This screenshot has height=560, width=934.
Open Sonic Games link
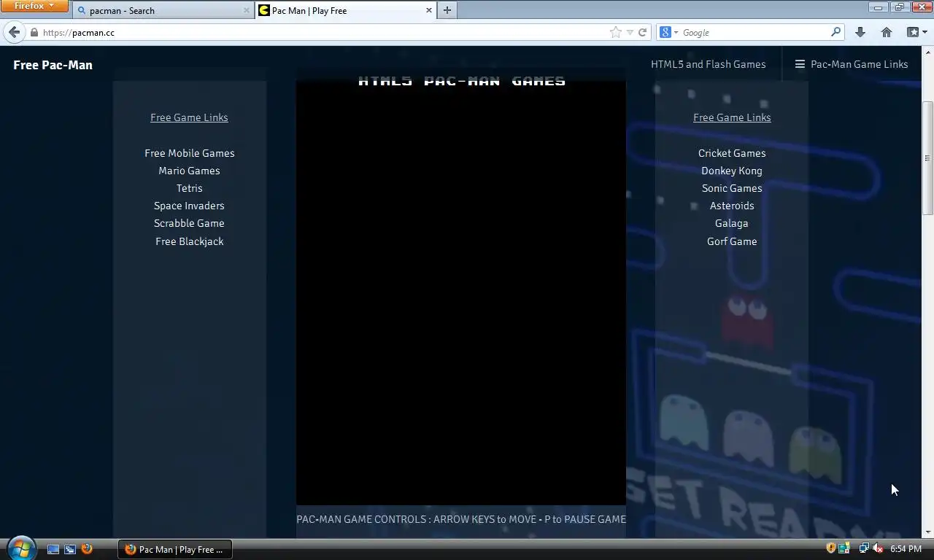[x=732, y=188]
